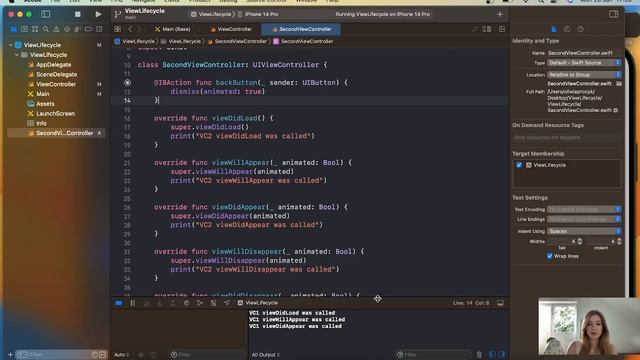
Task: Open the Assets catalog
Action: coord(45,104)
